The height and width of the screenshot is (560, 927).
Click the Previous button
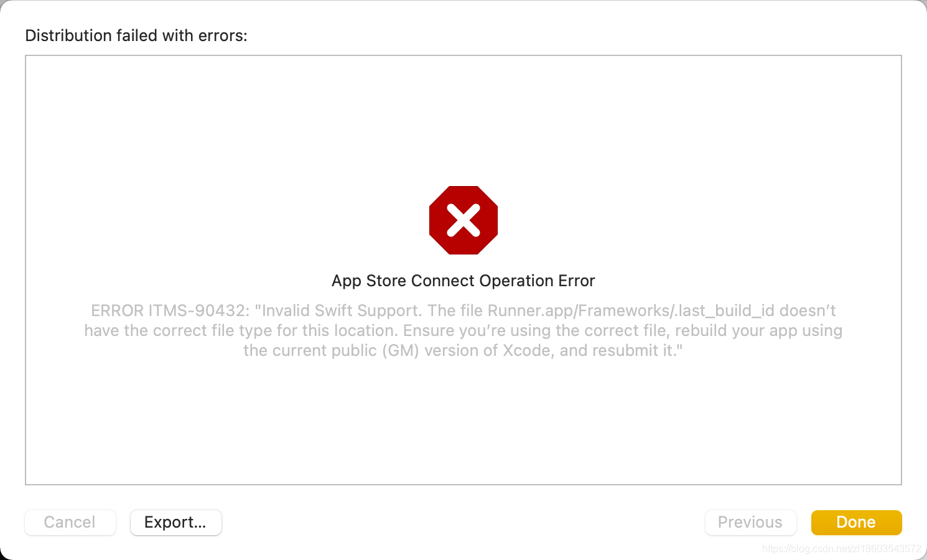[750, 522]
